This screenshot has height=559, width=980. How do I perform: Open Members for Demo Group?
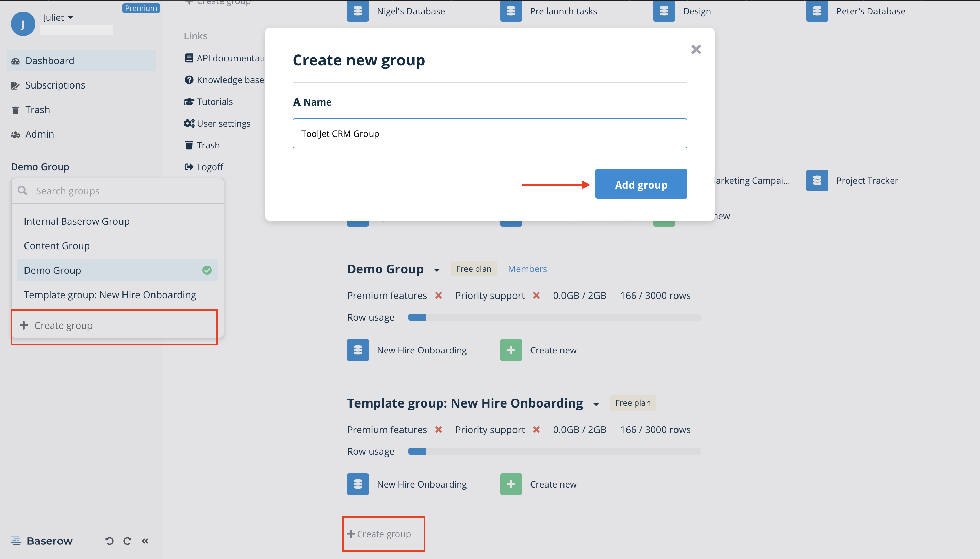pyautogui.click(x=527, y=268)
